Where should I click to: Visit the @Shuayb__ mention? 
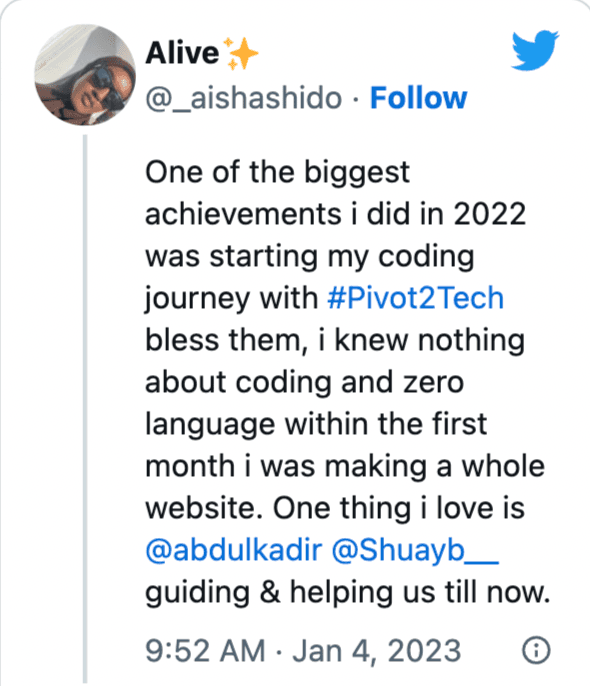tap(415, 550)
